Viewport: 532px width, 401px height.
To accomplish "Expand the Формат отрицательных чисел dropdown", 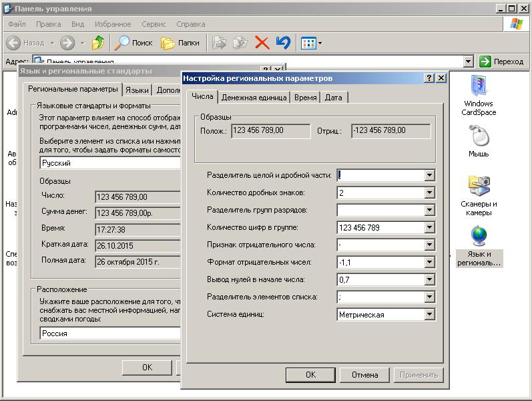I will tap(429, 263).
